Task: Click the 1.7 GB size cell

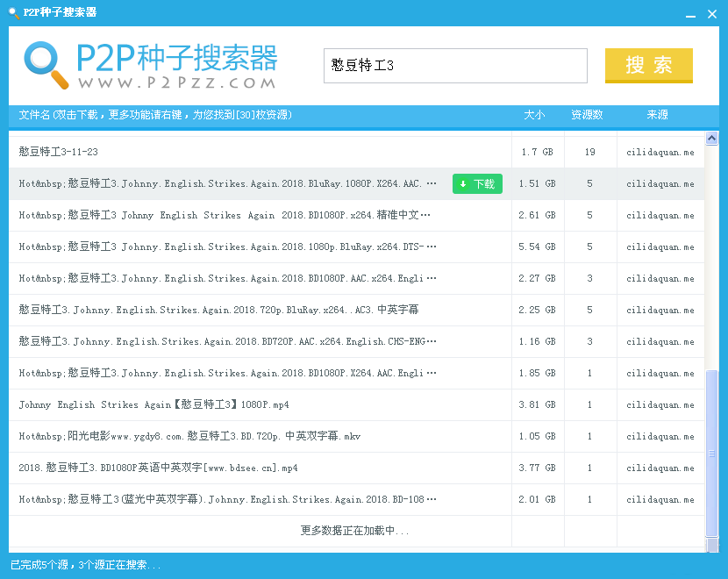Action: [x=538, y=152]
